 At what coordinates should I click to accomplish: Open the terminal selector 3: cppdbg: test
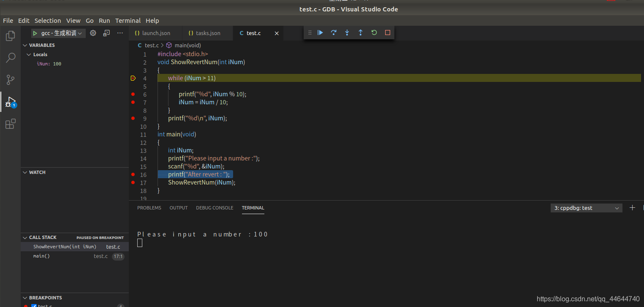tap(586, 208)
